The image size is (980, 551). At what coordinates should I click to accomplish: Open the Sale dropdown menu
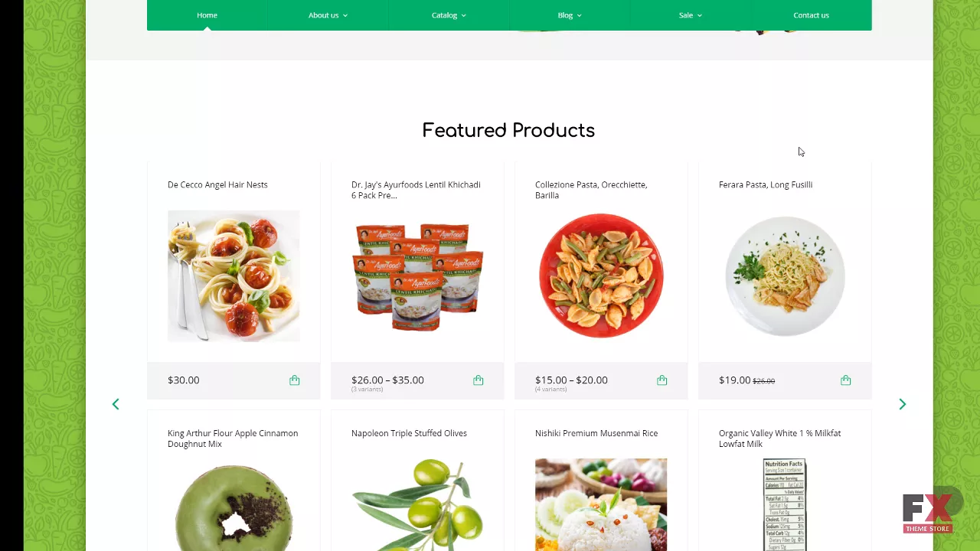pos(691,15)
